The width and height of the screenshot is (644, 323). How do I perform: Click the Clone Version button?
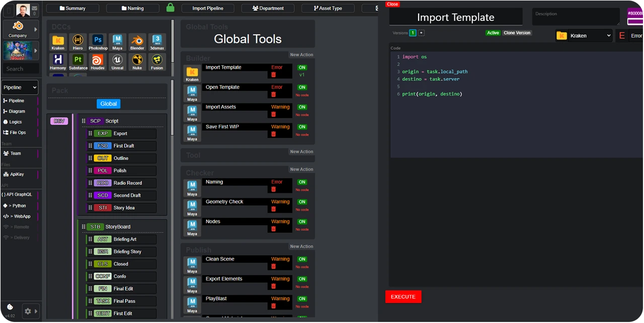(x=517, y=33)
